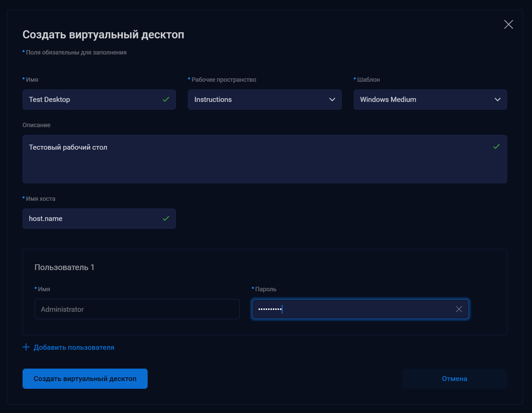Click the plus icon beside Добавить пользователя
532x413 pixels.
(x=26, y=347)
